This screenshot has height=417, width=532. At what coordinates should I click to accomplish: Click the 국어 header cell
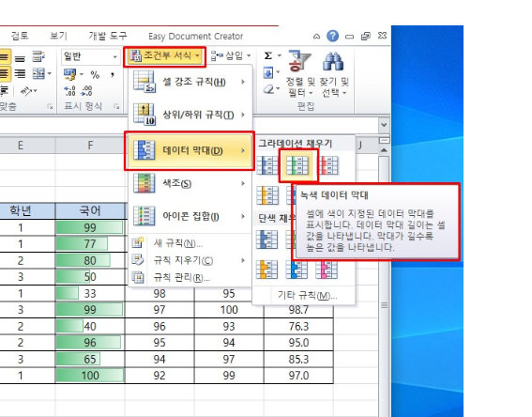click(90, 211)
